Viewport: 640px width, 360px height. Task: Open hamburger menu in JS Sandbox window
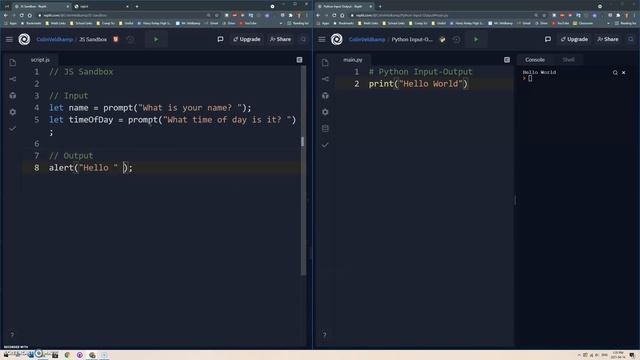pyautogui.click(x=9, y=40)
